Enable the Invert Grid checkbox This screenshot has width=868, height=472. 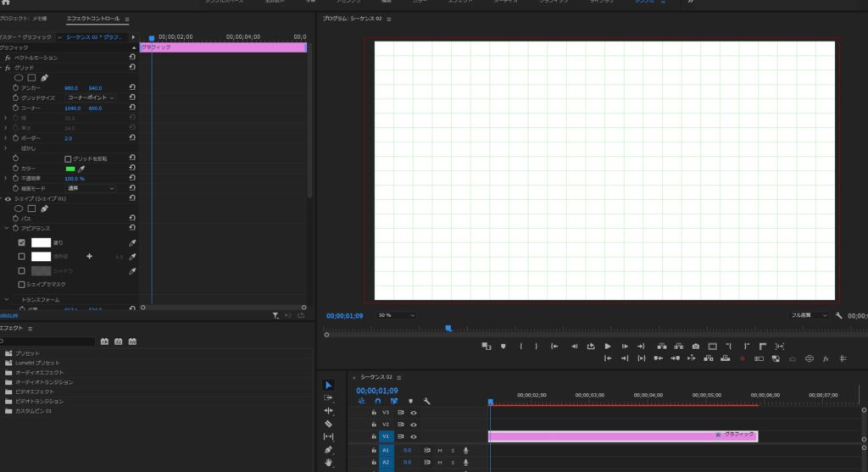point(68,158)
